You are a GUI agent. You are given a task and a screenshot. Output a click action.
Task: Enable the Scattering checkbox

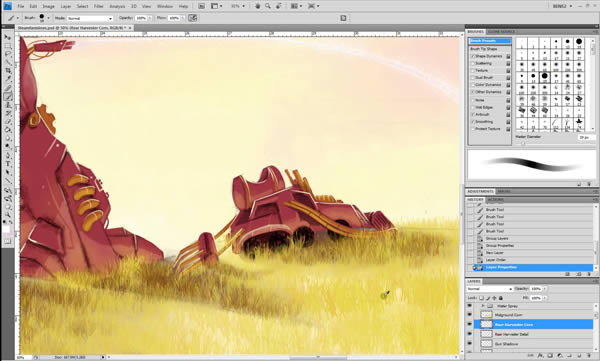(473, 64)
